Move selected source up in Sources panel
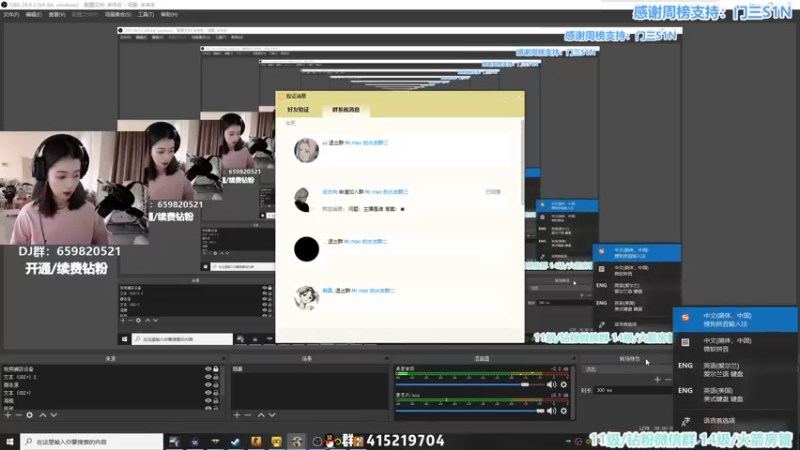 click(x=43, y=415)
